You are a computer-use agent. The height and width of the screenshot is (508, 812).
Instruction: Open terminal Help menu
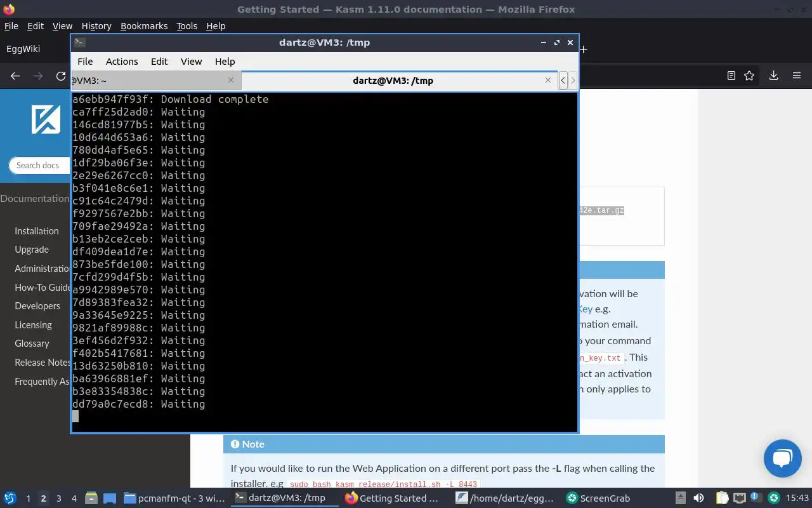click(225, 62)
